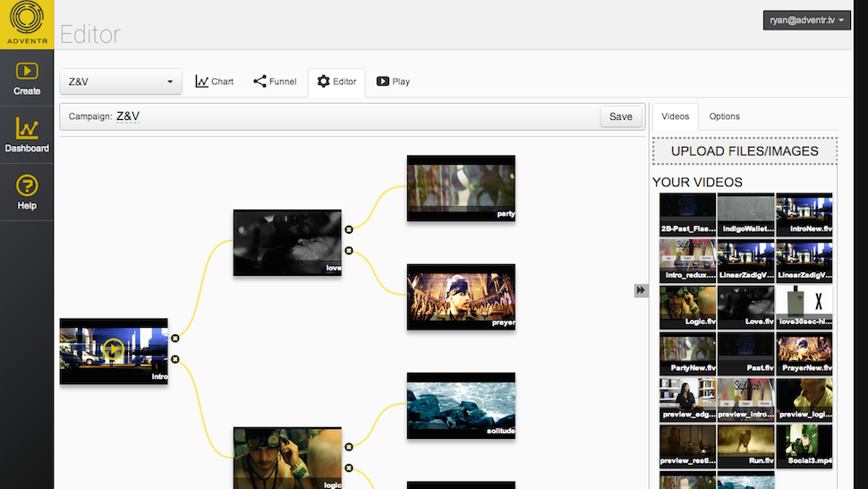Select the love node in the tree

[287, 243]
